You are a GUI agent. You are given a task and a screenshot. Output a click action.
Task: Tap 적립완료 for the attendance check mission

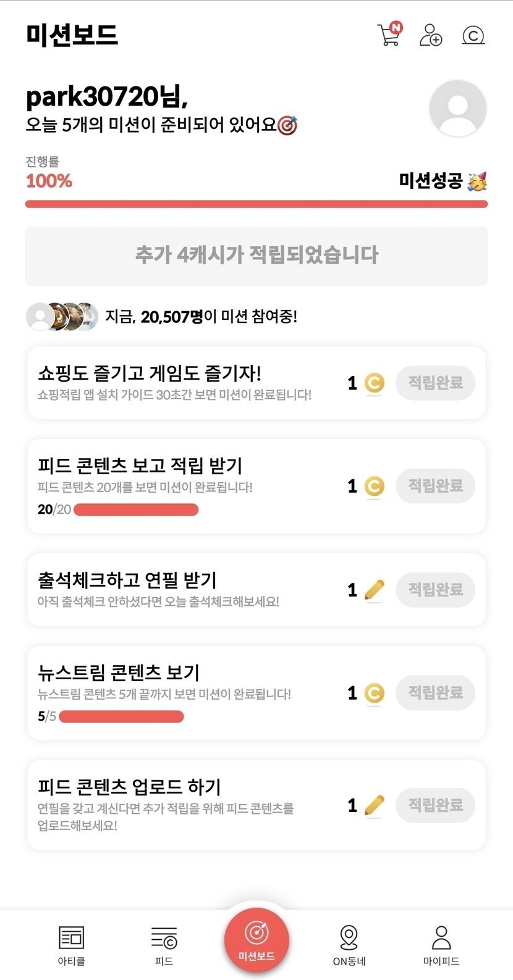pos(435,590)
